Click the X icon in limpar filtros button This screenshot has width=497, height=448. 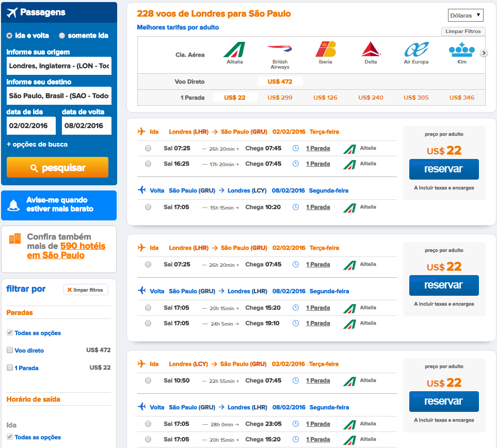(x=70, y=290)
